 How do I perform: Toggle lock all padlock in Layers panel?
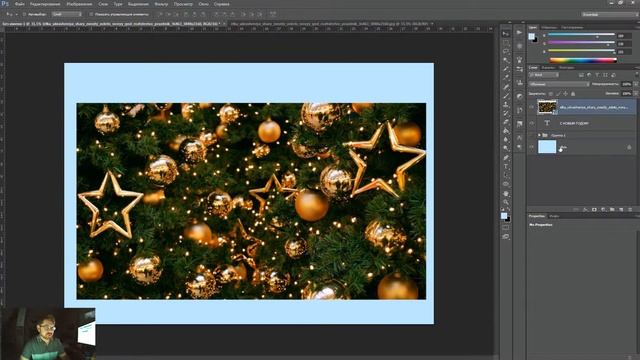pyautogui.click(x=573, y=93)
